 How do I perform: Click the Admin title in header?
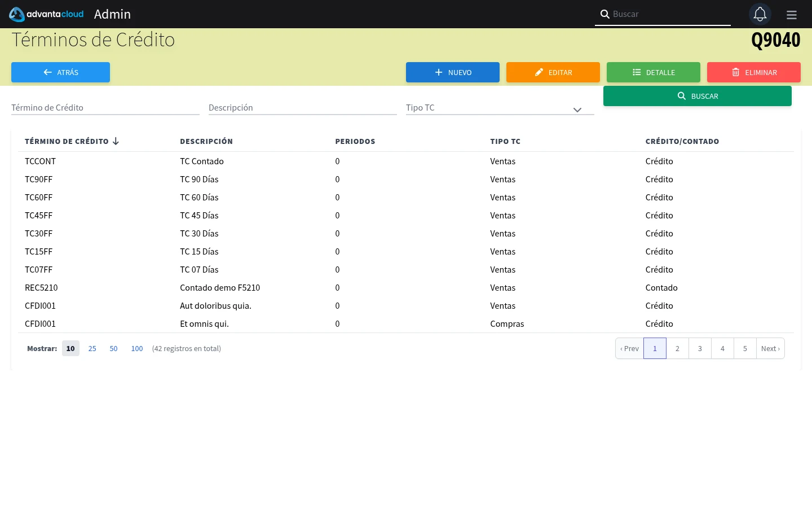pyautogui.click(x=112, y=14)
